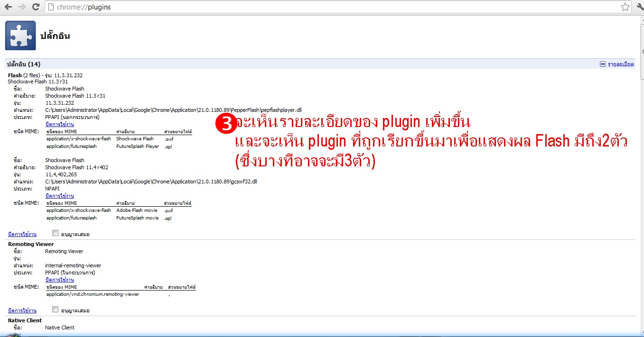Disable Remoting Viewer plugin group link

pos(22,310)
